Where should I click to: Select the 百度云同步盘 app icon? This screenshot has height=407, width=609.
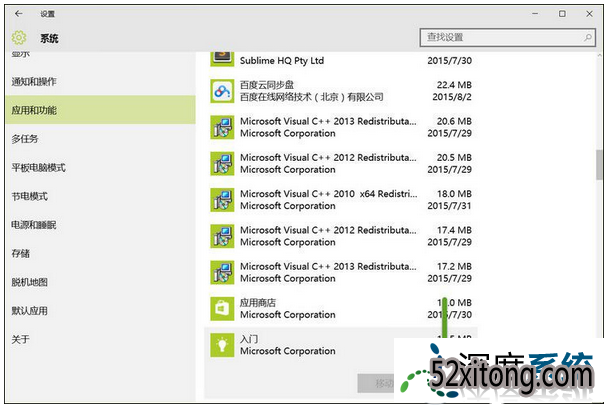222,91
